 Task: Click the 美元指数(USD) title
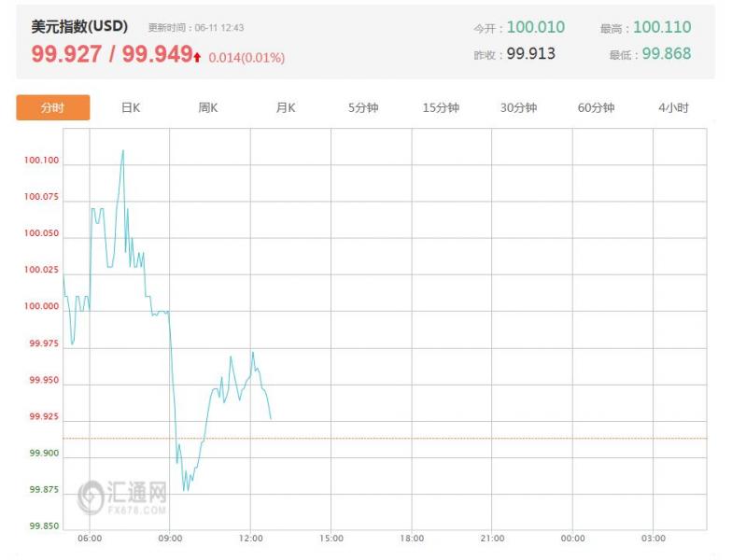pyautogui.click(x=79, y=26)
